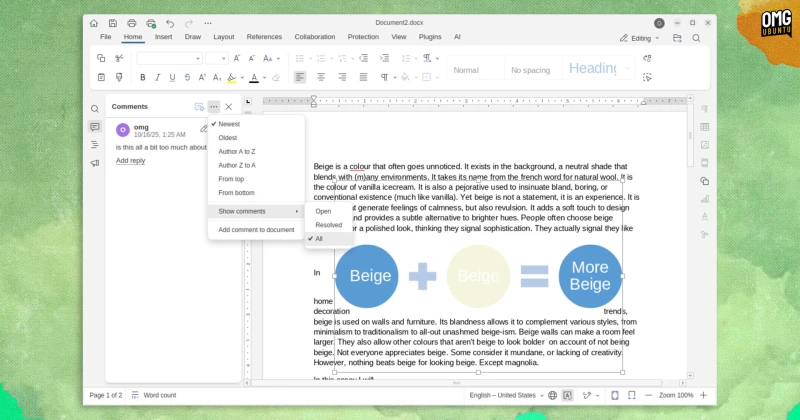This screenshot has width=800, height=420.
Task: Choose Resolved in Show comments submenu
Action: coord(328,225)
